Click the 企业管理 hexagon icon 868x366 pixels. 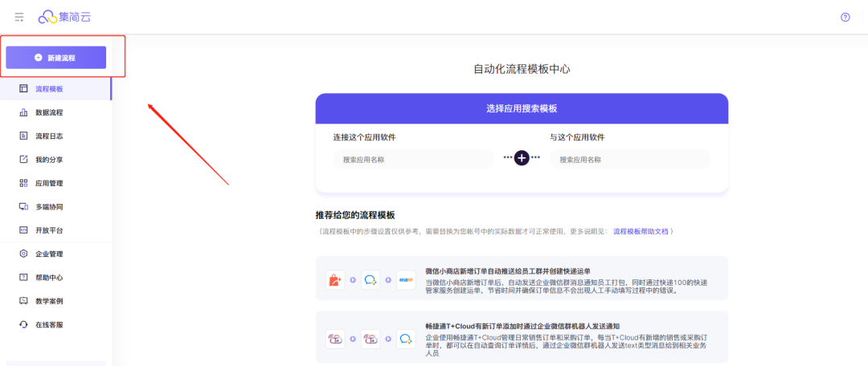[23, 254]
